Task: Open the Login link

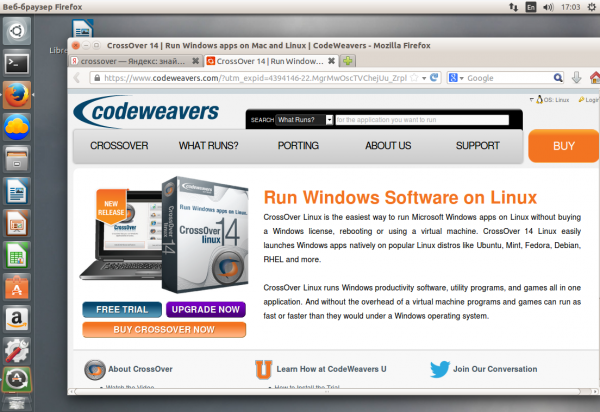Action: pyautogui.click(x=589, y=100)
